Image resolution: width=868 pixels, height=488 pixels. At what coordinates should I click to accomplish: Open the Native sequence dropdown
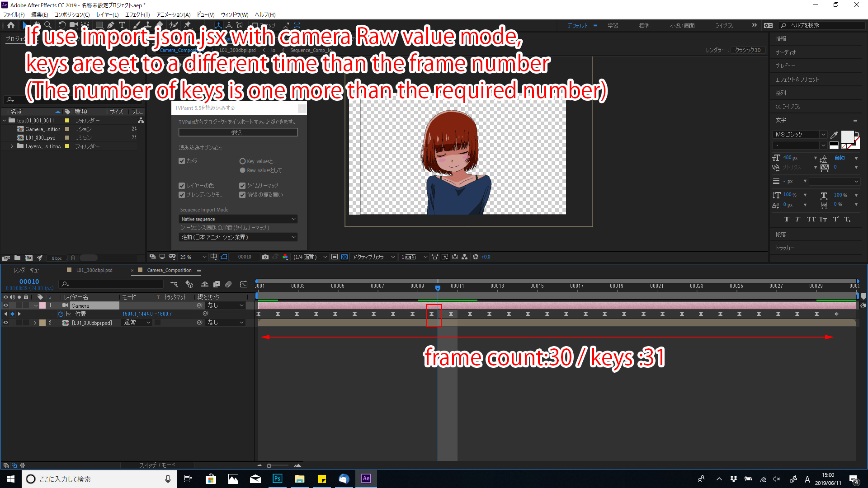(x=238, y=219)
